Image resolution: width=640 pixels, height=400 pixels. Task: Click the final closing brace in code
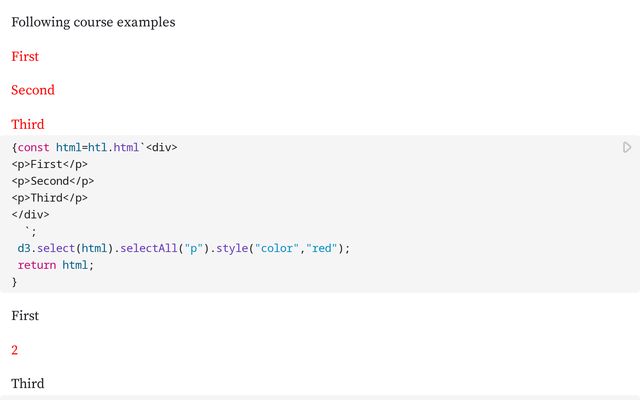coord(15,282)
